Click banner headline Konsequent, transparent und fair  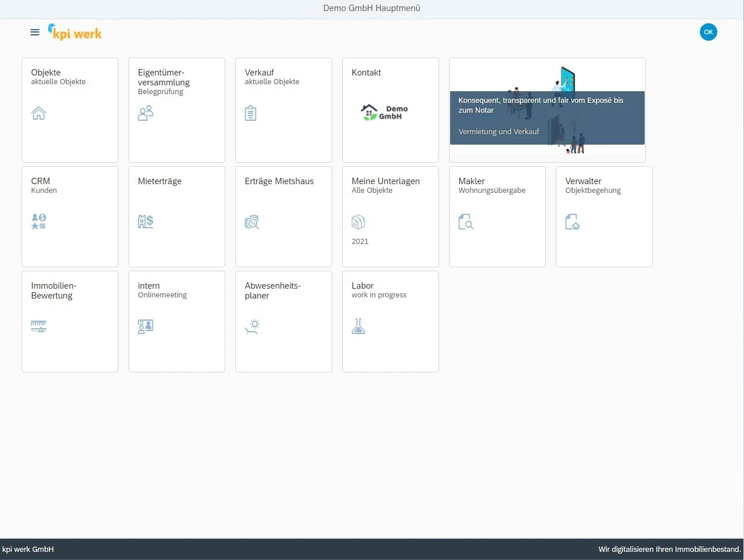[x=541, y=105]
